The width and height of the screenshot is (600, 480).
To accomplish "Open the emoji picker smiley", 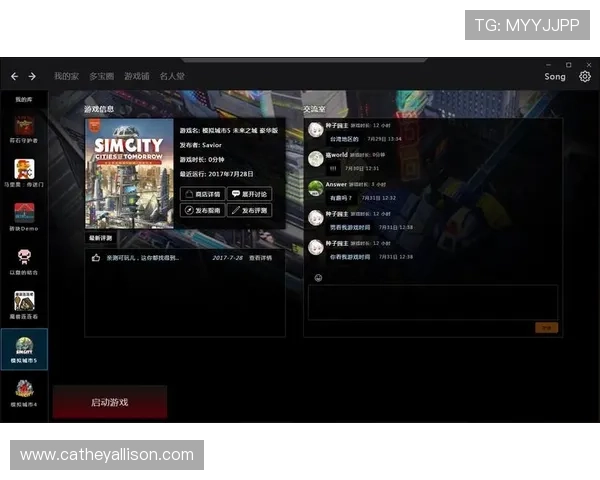I will (318, 278).
